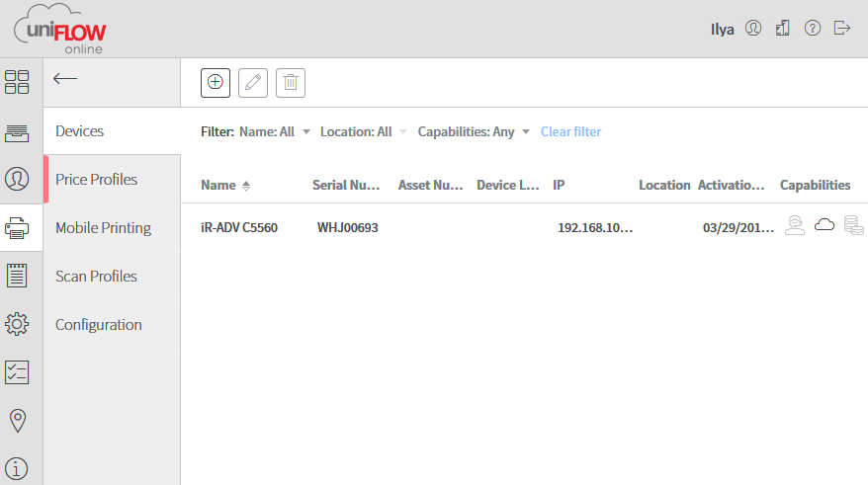Open the reports document icon in sidebar
This screenshot has width=868, height=485.
pyautogui.click(x=17, y=276)
